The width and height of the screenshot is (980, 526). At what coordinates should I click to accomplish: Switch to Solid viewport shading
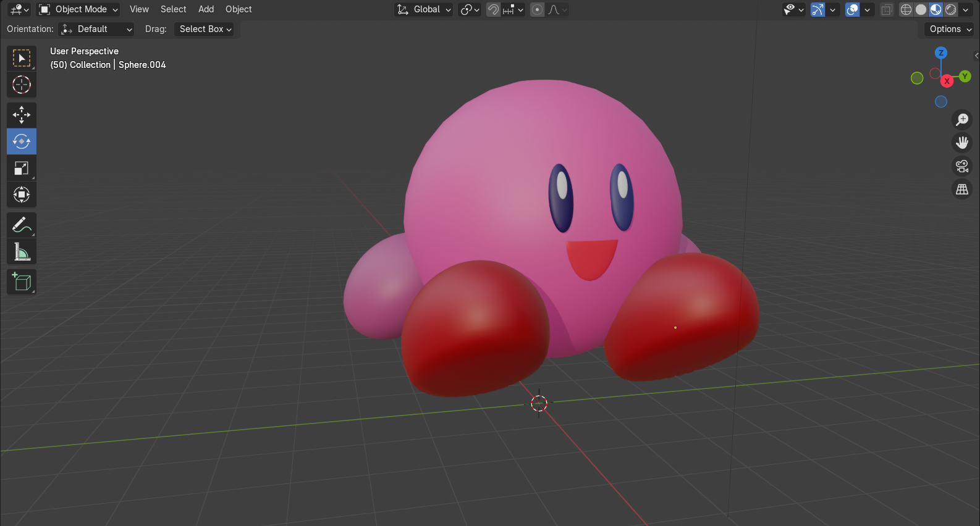tap(921, 9)
